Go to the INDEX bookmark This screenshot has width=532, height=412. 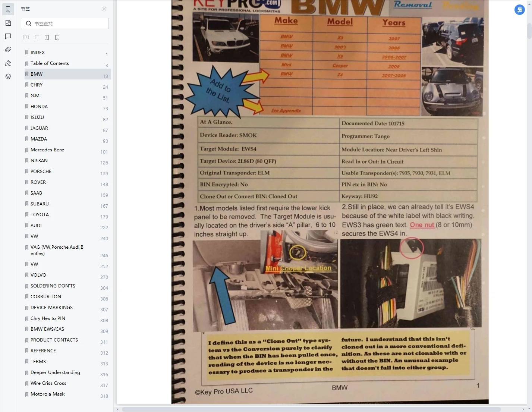(67, 53)
